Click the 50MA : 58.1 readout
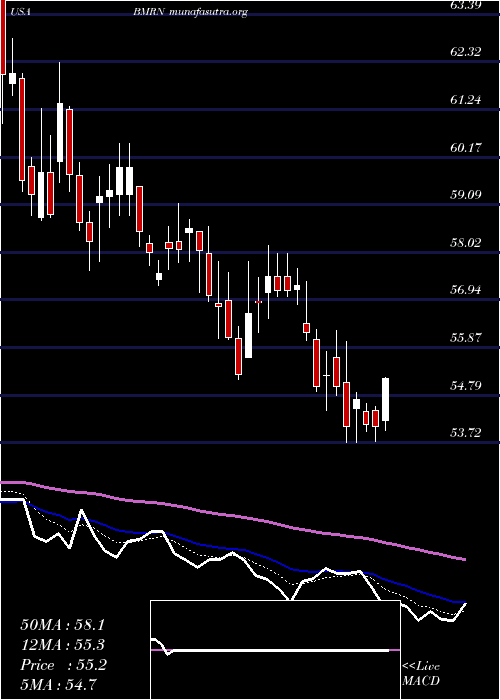 [64, 625]
